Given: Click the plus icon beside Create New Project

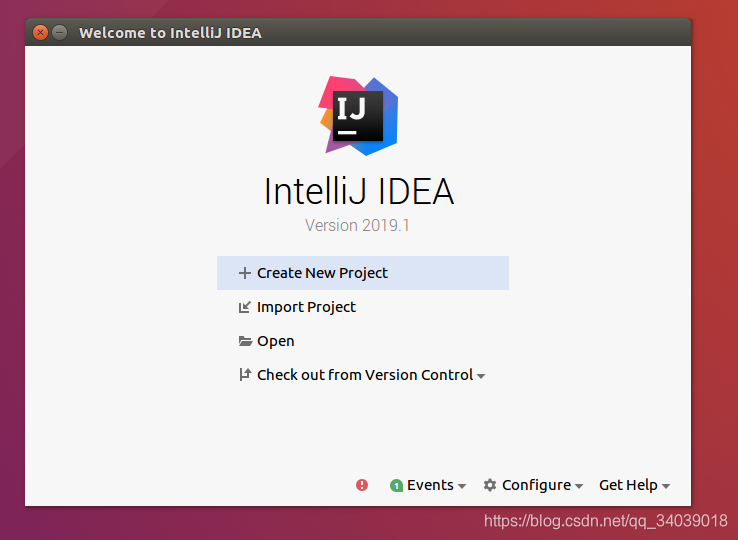Looking at the screenshot, I should click(245, 273).
